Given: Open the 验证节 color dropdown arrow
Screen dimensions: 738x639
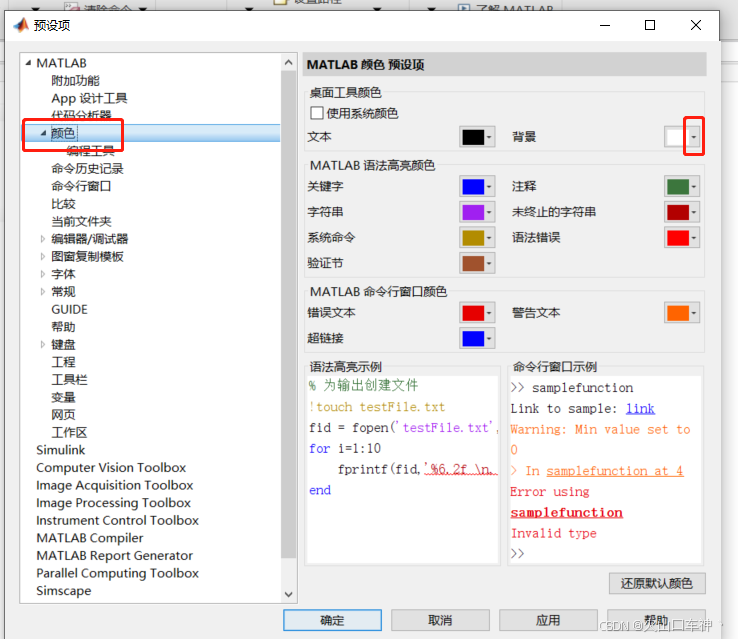Looking at the screenshot, I should (489, 263).
